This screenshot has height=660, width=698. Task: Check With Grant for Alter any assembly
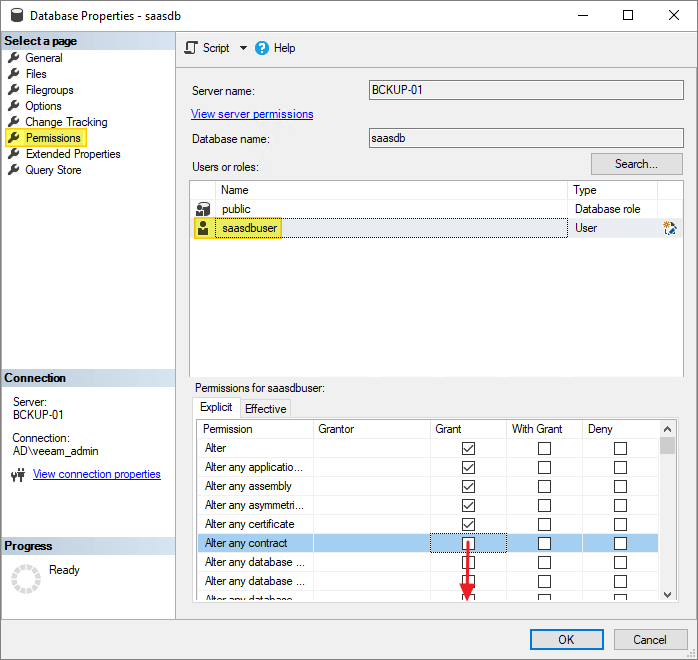coord(544,486)
